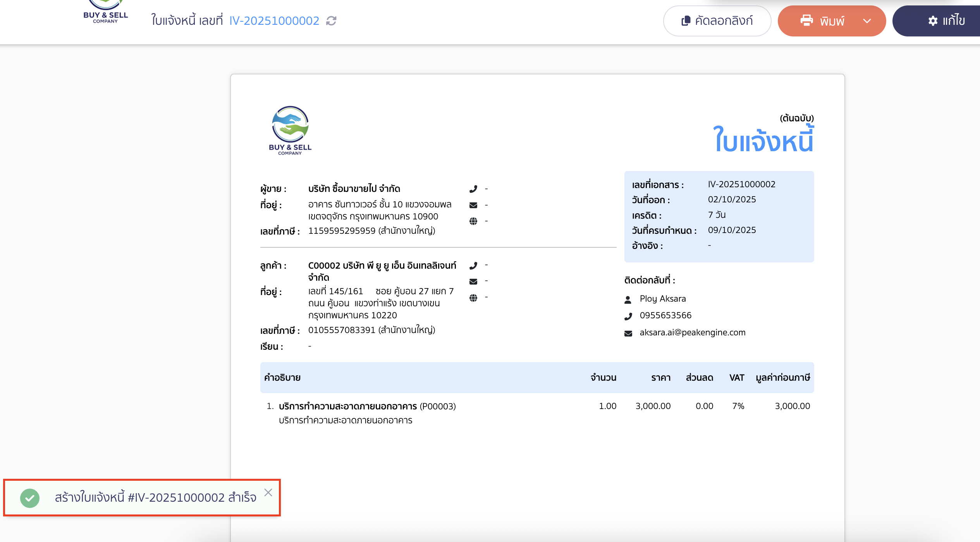Screen dimensions: 980x542
Task: Click the aksara.ai@peakengine.com email address
Action: pyautogui.click(x=692, y=332)
